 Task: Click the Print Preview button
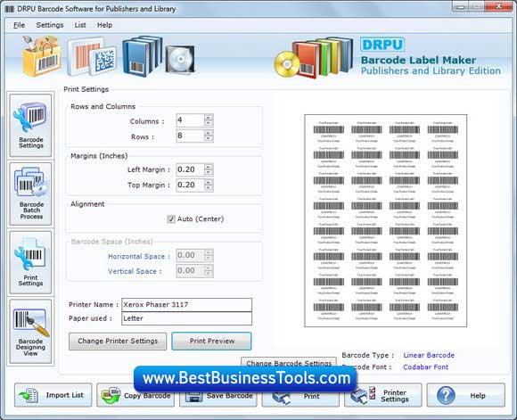(211, 342)
